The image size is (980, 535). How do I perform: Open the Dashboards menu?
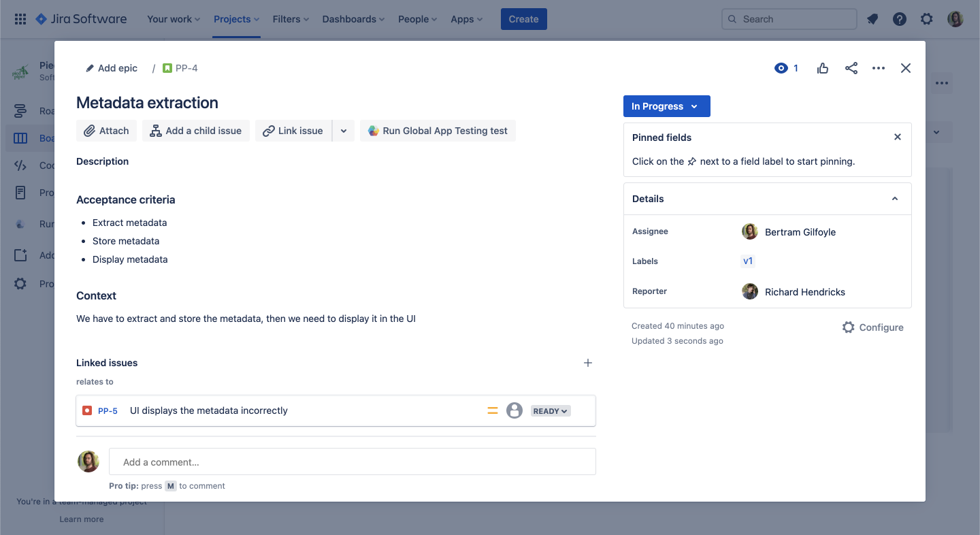click(353, 19)
